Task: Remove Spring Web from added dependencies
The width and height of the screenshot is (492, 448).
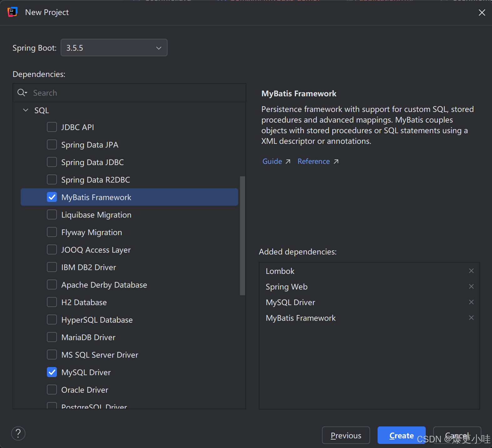Action: click(471, 286)
